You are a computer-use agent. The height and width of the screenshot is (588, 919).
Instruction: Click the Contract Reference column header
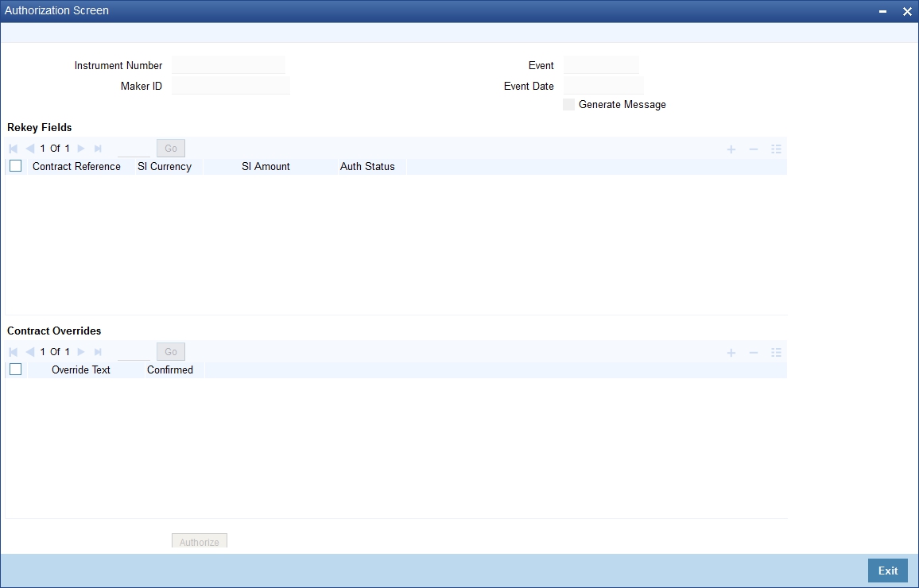(77, 166)
